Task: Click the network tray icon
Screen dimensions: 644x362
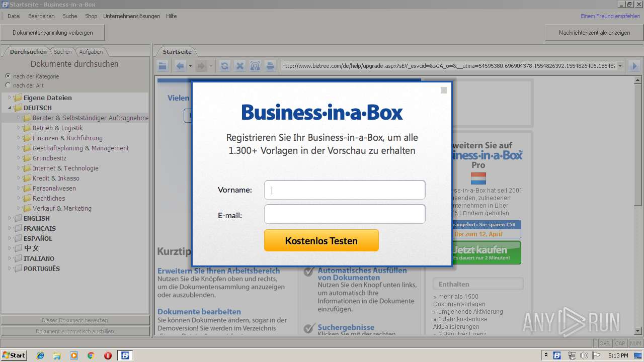Action: (x=572, y=355)
